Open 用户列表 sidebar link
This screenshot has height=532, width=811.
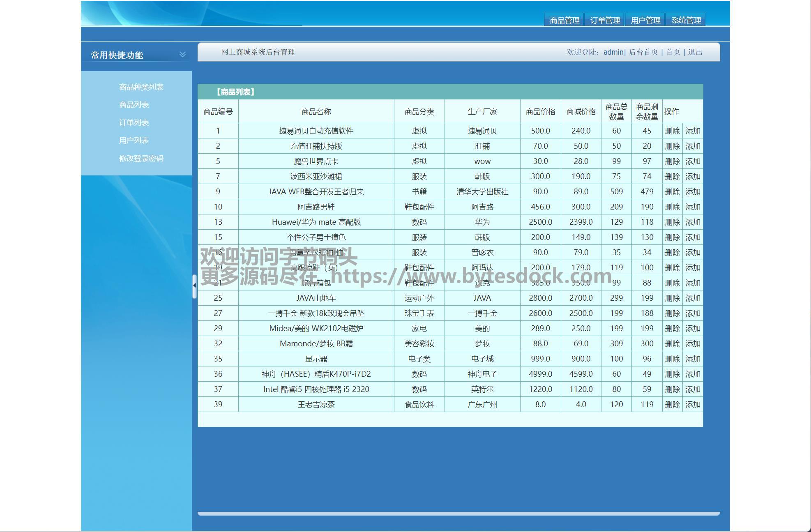point(134,140)
